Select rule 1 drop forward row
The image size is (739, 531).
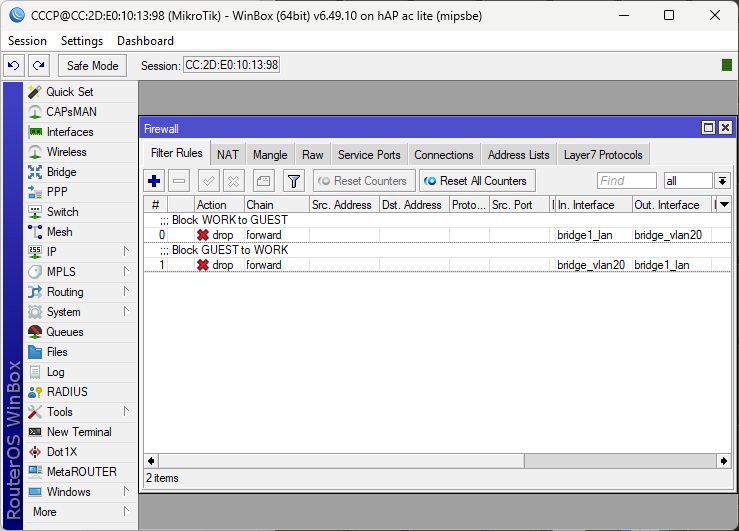pyautogui.click(x=437, y=265)
